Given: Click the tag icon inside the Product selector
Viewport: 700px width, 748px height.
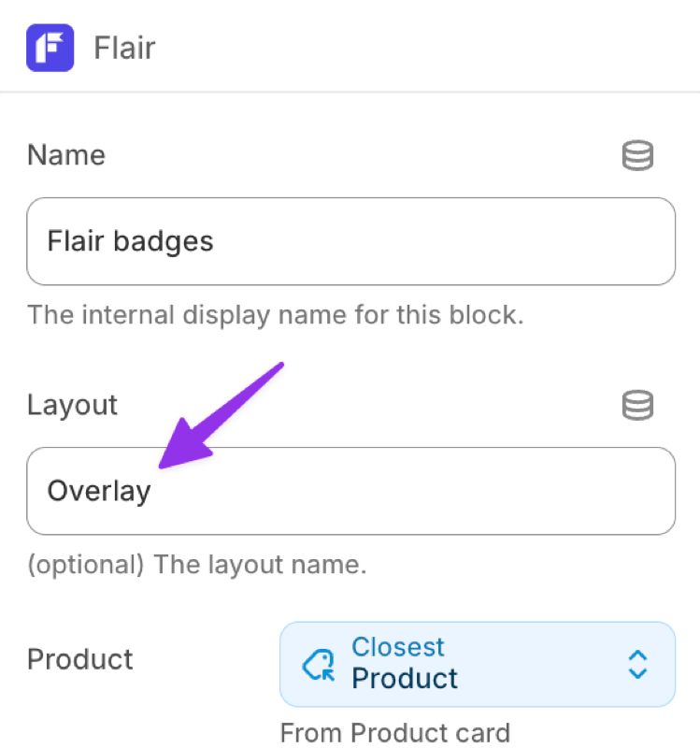Looking at the screenshot, I should [318, 664].
